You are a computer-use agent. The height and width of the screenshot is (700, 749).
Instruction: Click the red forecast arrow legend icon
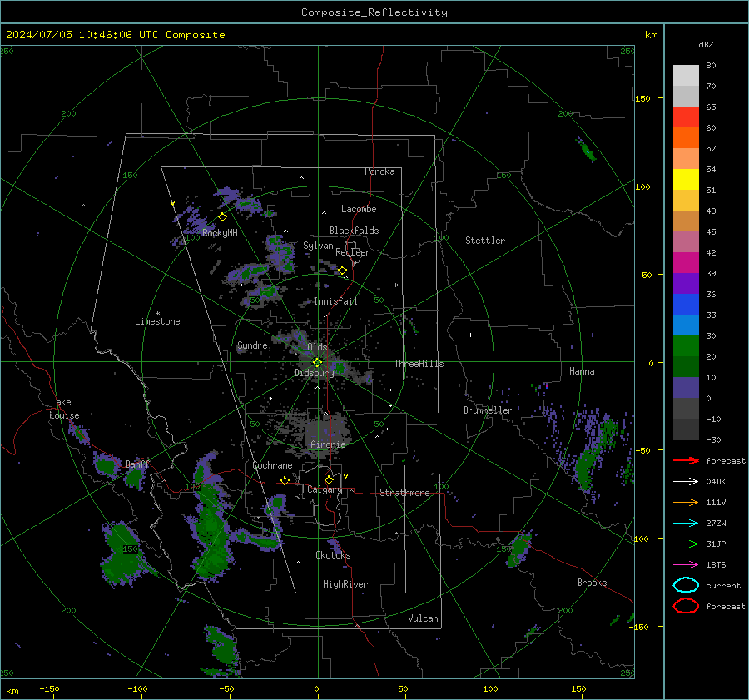[686, 460]
